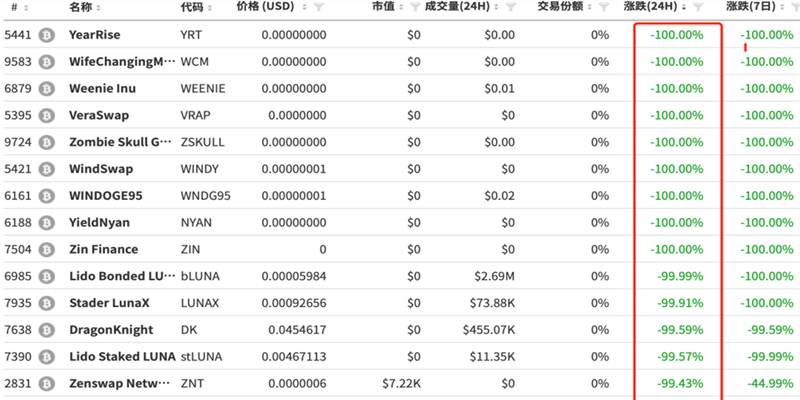Click rank number 9583

coord(18,62)
